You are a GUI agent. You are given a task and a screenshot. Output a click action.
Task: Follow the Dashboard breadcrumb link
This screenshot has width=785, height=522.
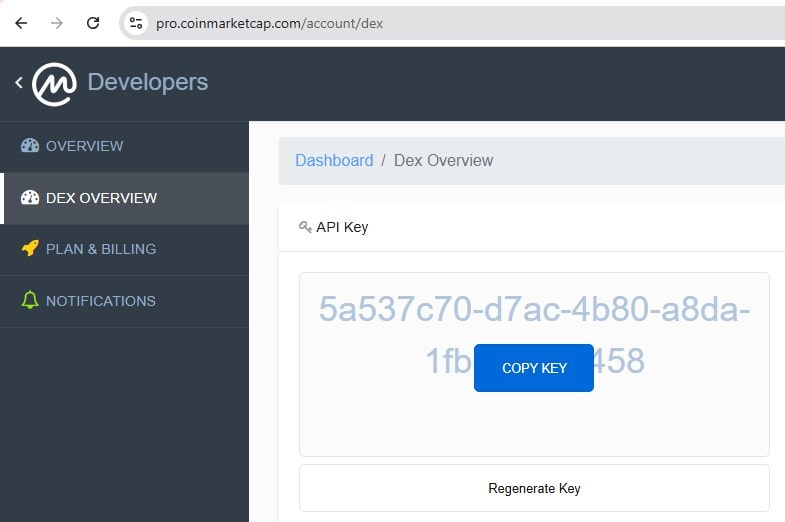(x=334, y=160)
